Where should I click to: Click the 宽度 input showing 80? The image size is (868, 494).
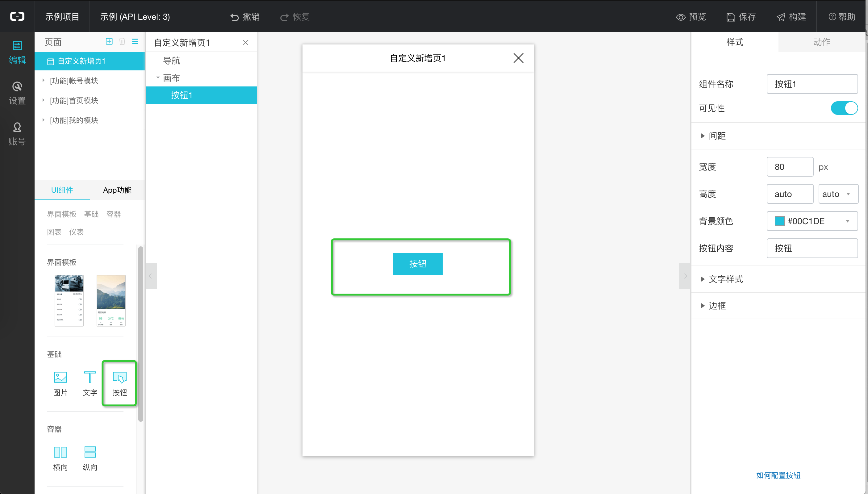[x=790, y=167]
